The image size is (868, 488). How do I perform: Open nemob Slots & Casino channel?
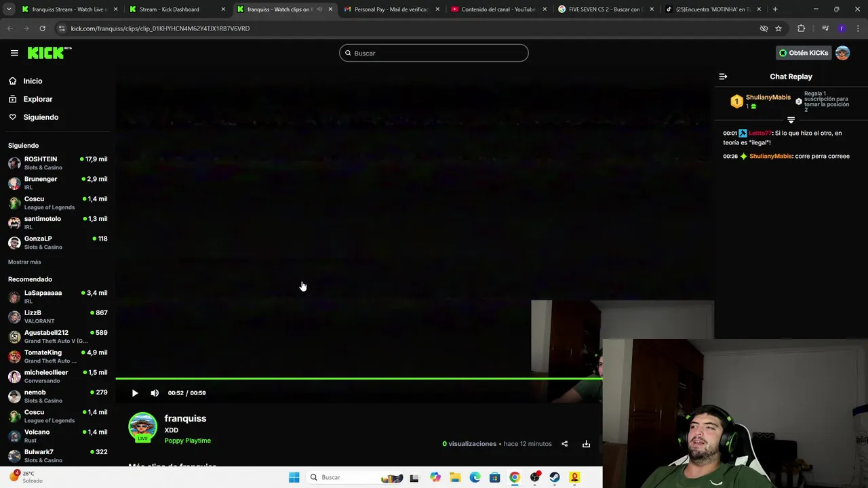click(x=58, y=396)
